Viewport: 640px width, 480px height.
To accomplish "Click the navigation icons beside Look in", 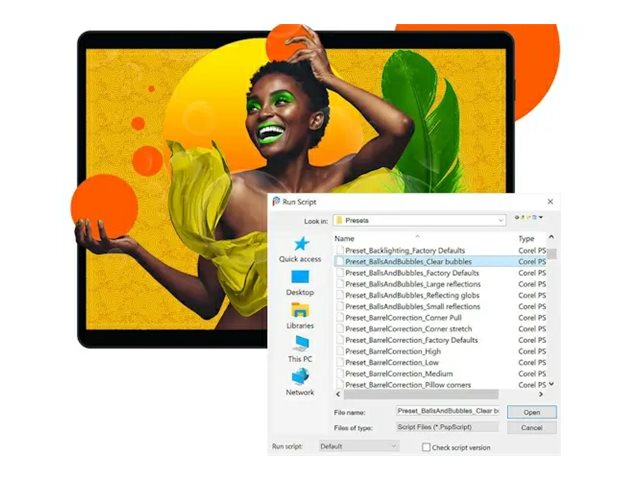I will (x=530, y=218).
